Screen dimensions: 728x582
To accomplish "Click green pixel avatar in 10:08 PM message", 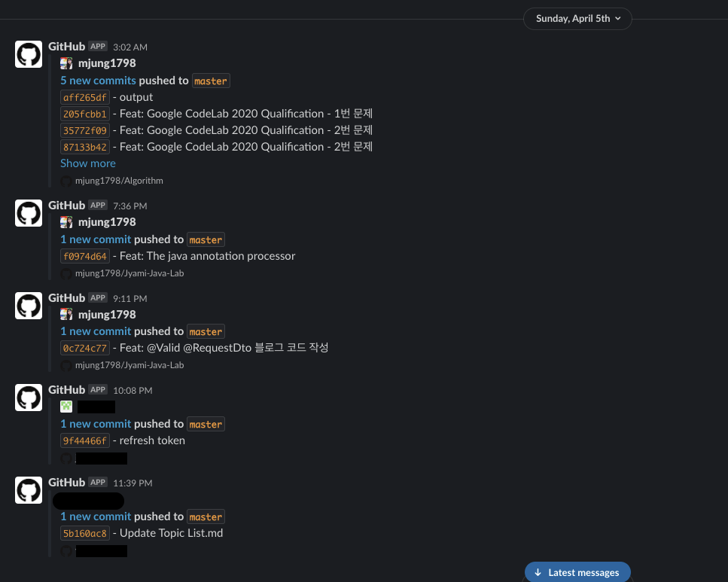I will (66, 407).
